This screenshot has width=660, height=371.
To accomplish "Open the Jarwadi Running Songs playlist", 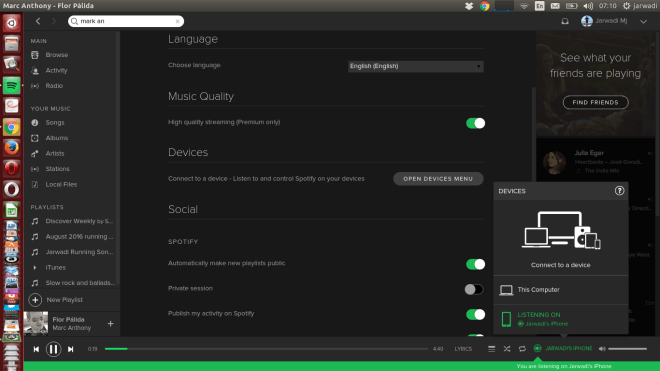I will (x=79, y=252).
